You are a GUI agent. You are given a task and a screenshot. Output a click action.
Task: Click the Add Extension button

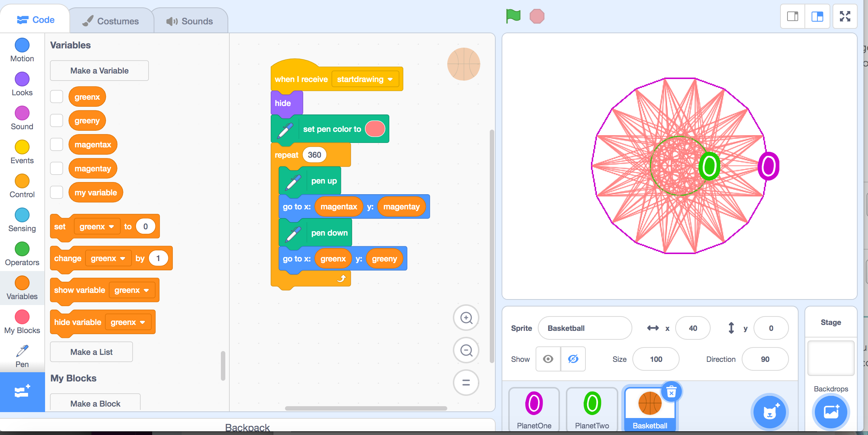coord(22,392)
